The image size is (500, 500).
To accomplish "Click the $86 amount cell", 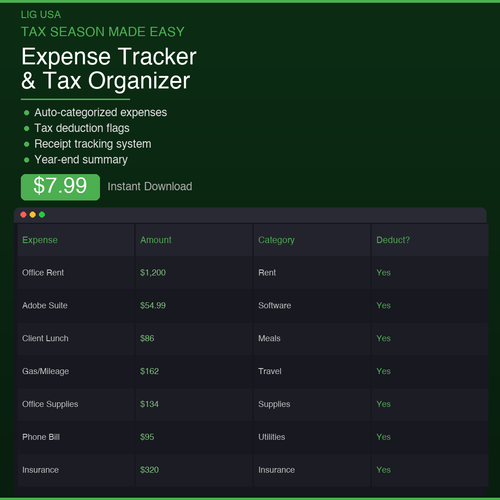I will point(194,338).
